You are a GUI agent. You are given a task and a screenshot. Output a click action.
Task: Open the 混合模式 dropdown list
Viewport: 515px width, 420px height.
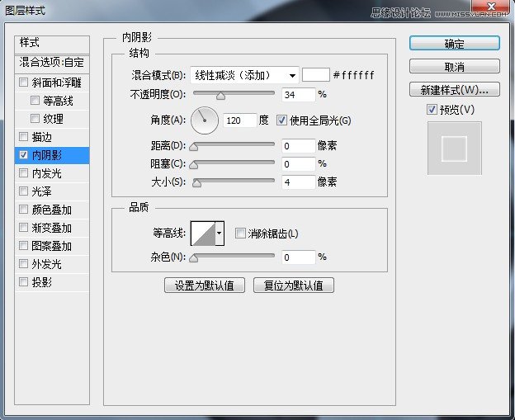(244, 75)
